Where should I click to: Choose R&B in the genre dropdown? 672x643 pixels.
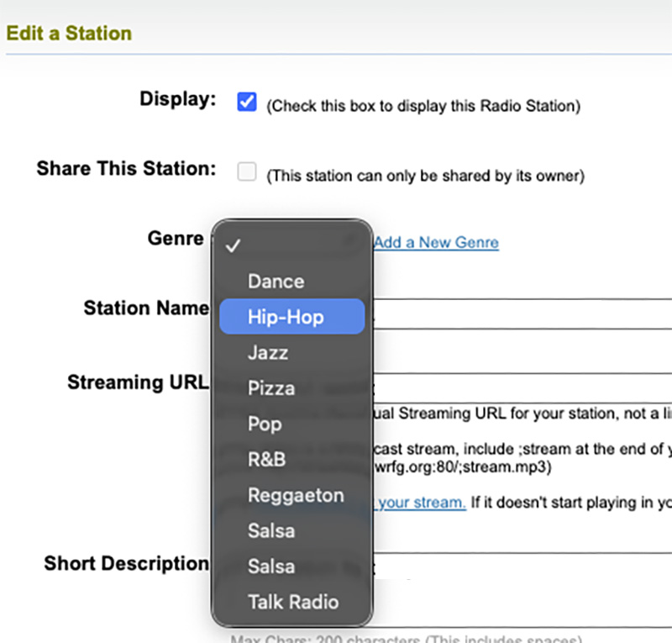291,460
